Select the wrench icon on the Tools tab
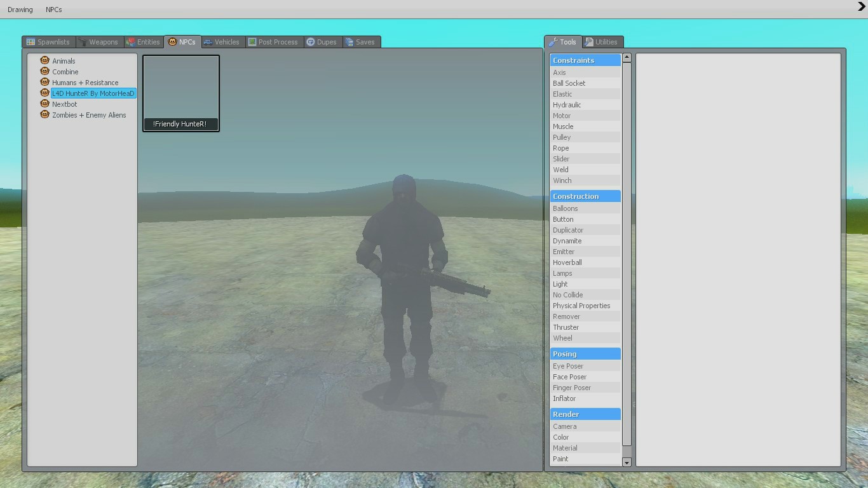This screenshot has height=488, width=868. pyautogui.click(x=552, y=41)
